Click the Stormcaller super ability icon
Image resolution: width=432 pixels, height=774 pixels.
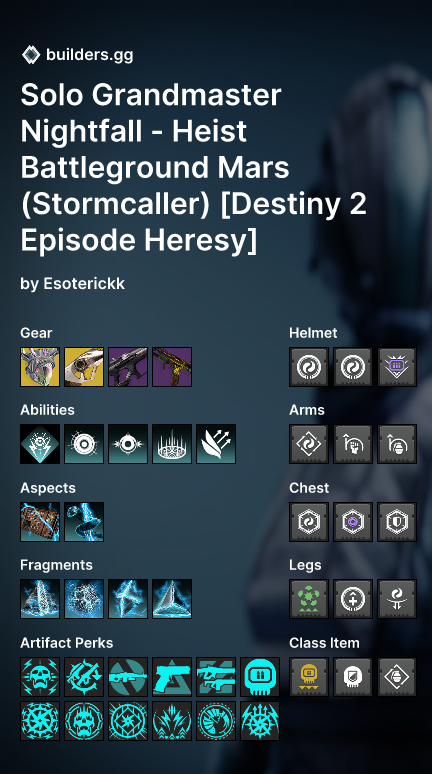click(40, 444)
